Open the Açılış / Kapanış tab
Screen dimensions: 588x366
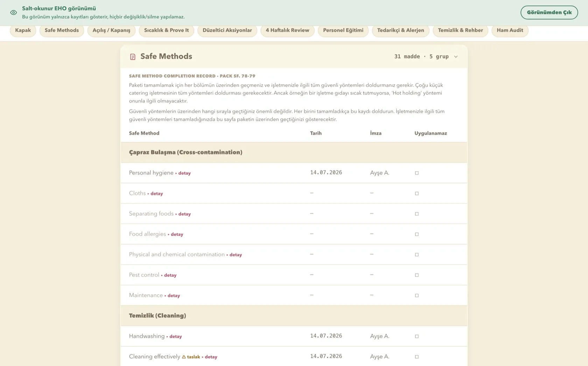click(111, 30)
